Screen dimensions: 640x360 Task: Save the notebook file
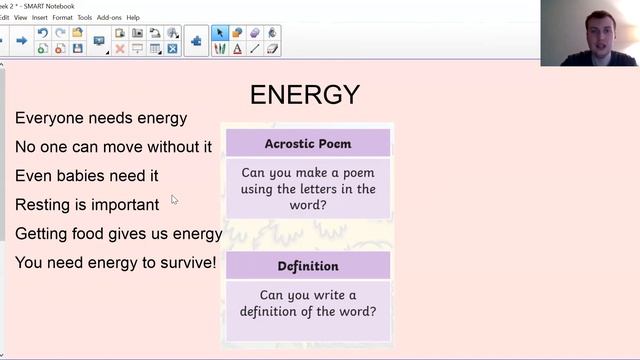click(78, 49)
